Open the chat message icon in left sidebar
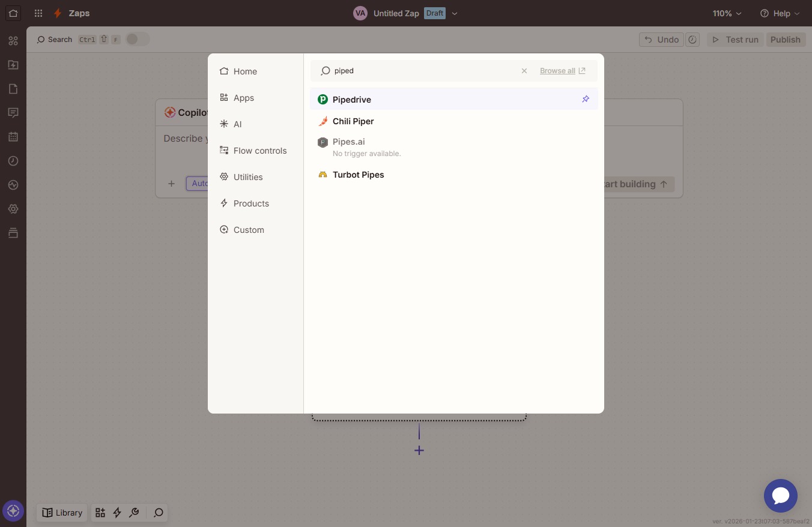 pos(13,113)
